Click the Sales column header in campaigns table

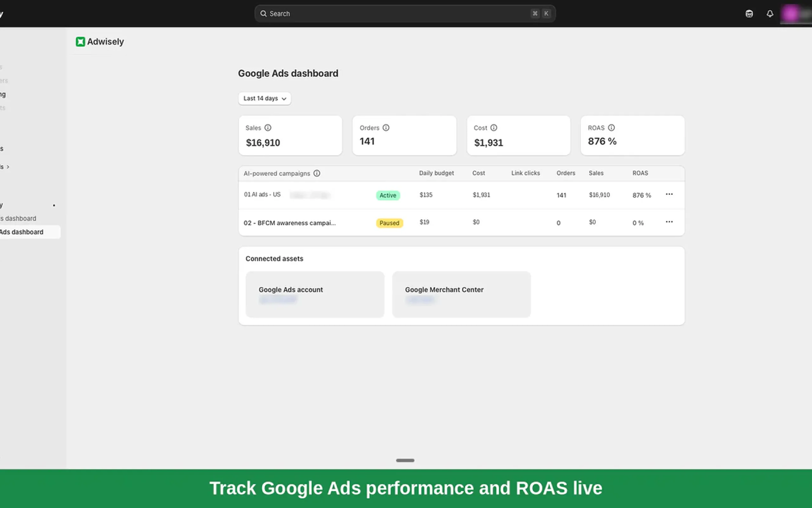tap(596, 173)
